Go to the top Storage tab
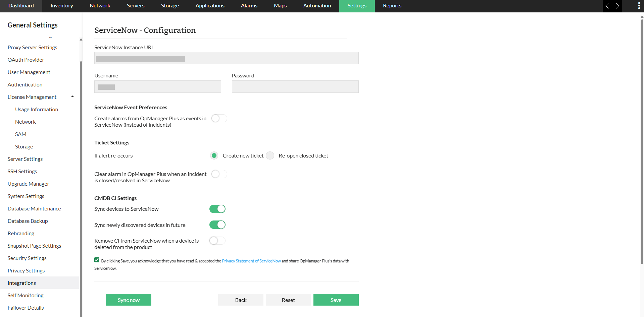This screenshot has height=317, width=644. (x=170, y=6)
